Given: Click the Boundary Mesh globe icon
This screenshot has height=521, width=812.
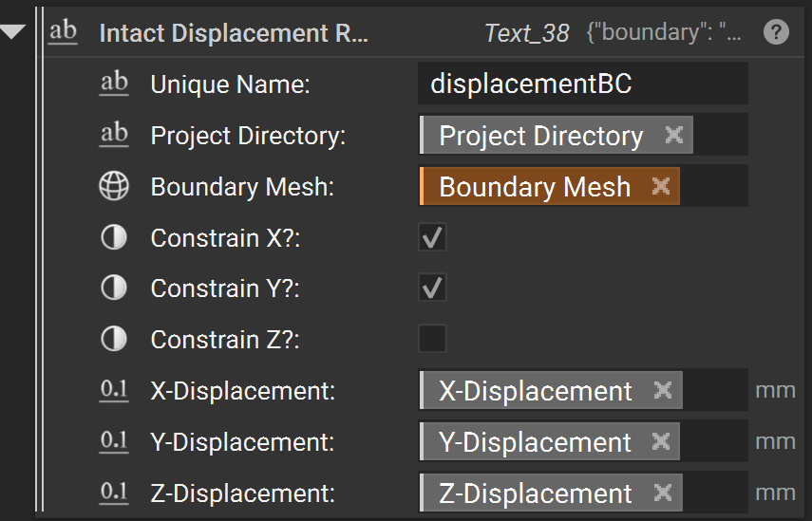Looking at the screenshot, I should coord(114,187).
